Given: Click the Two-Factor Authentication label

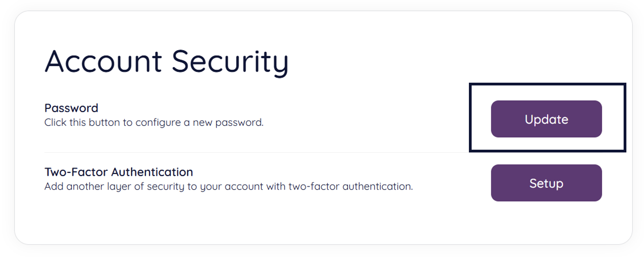Looking at the screenshot, I should coord(119,172).
